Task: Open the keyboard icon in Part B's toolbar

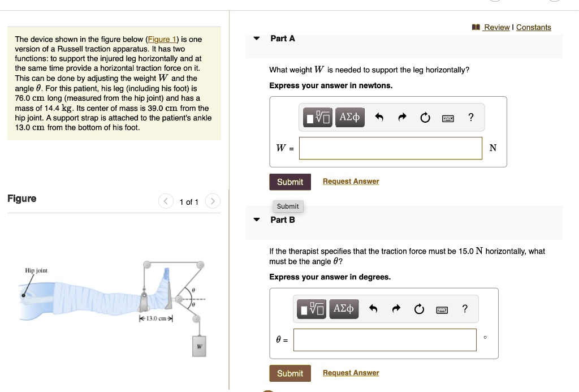Action: pyautogui.click(x=442, y=309)
